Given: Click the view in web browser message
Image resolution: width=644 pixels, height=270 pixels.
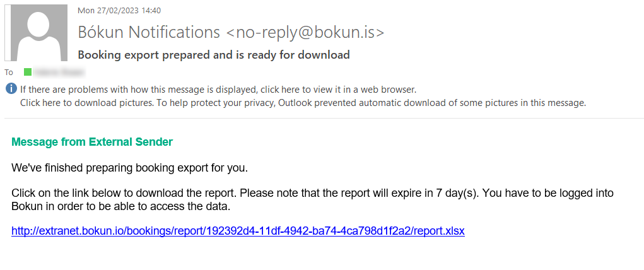Looking at the screenshot, I should [218, 89].
